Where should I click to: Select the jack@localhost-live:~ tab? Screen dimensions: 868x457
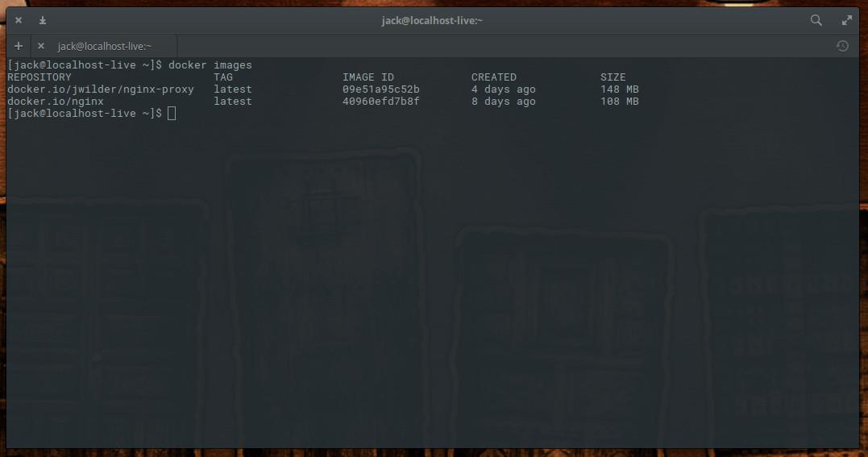point(104,46)
